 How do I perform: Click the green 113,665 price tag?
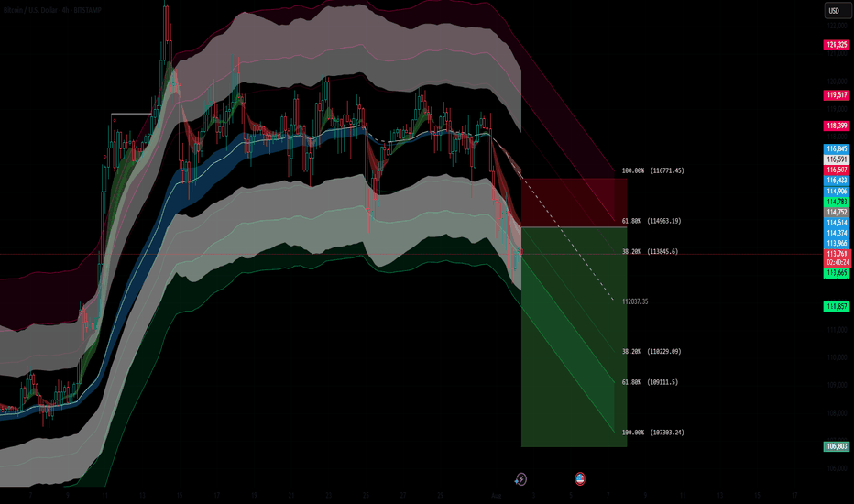(x=837, y=272)
